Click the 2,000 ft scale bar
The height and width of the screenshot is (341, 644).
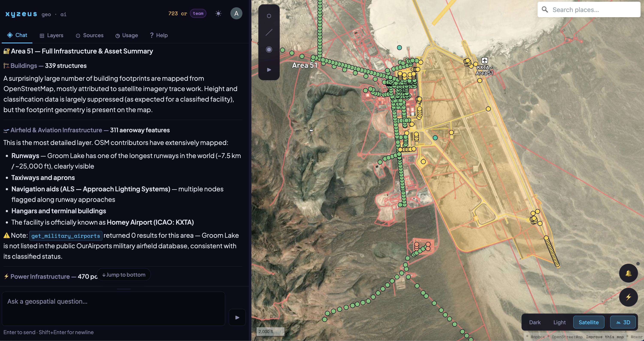(x=270, y=331)
